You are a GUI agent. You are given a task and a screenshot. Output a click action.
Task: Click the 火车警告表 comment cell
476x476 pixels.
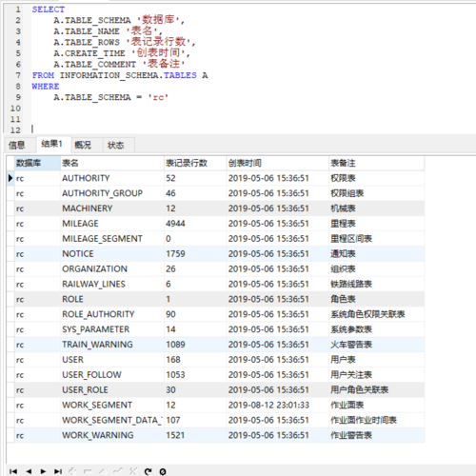click(x=377, y=345)
